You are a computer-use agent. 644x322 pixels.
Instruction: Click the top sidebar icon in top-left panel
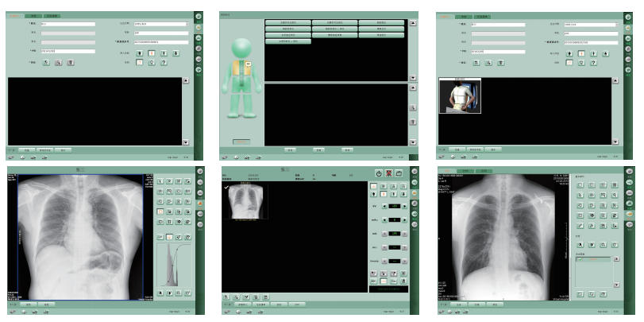pyautogui.click(x=199, y=17)
